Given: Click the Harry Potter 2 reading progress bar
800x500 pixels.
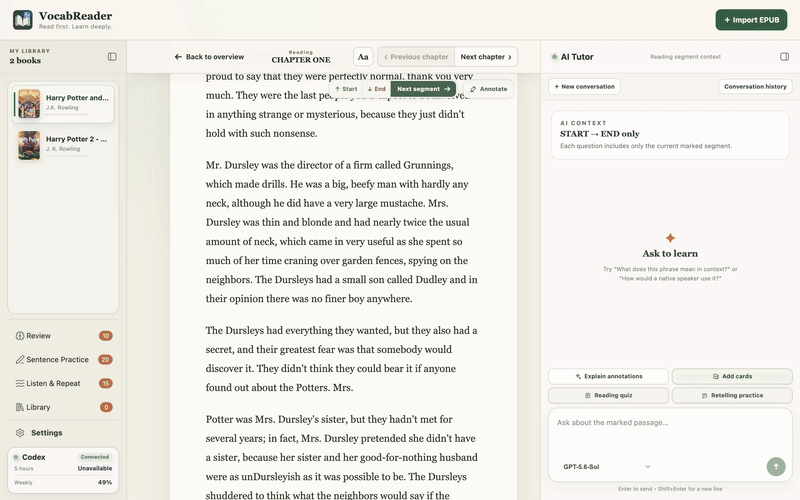Looking at the screenshot, I should pos(67,156).
